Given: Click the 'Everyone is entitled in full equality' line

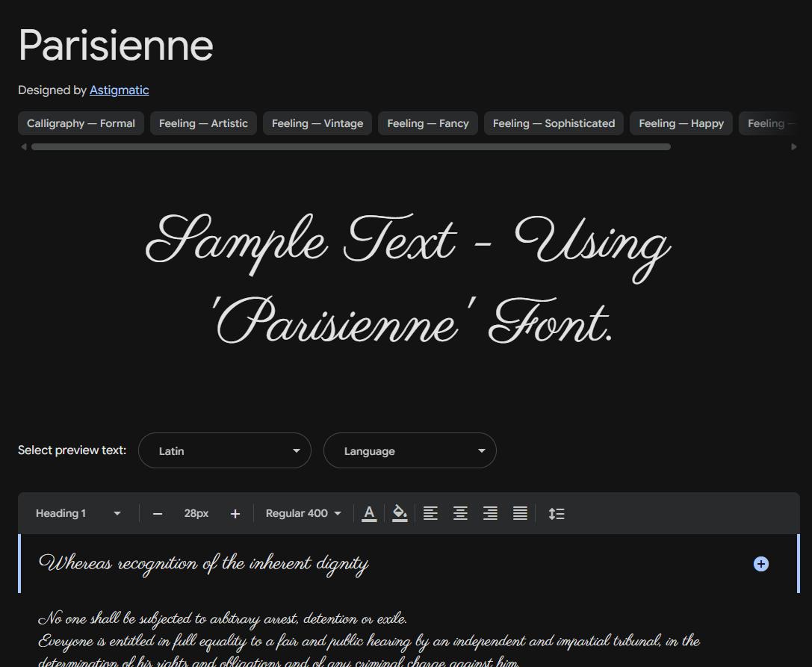Looking at the screenshot, I should click(x=369, y=641).
